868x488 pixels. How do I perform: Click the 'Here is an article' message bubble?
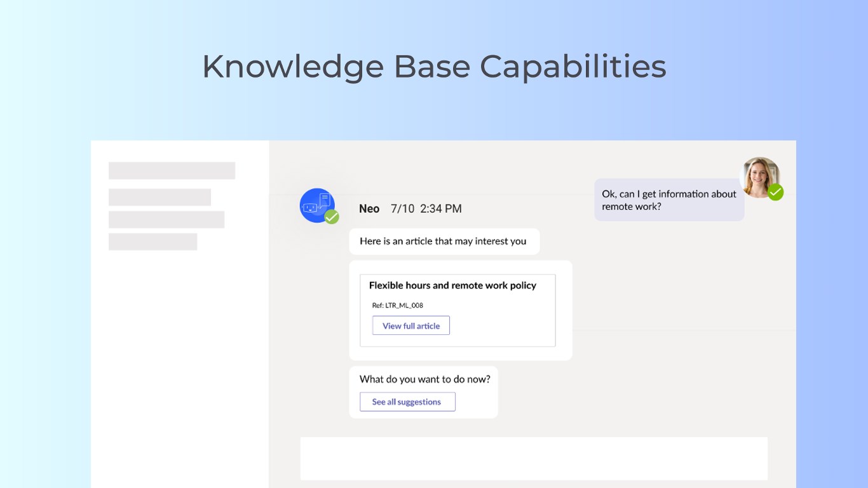click(444, 241)
